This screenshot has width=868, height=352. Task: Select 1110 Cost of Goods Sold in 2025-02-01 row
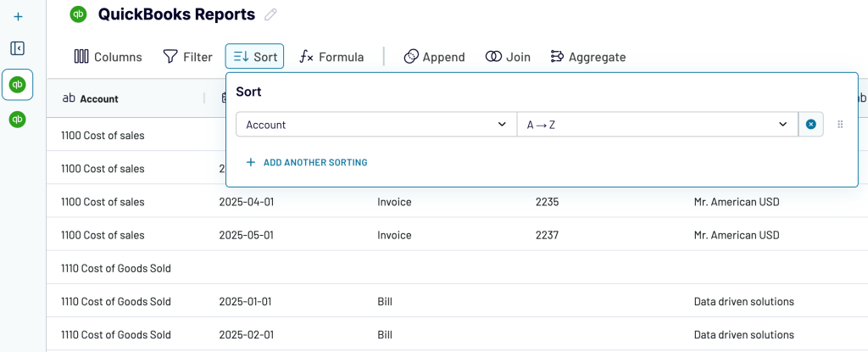116,335
